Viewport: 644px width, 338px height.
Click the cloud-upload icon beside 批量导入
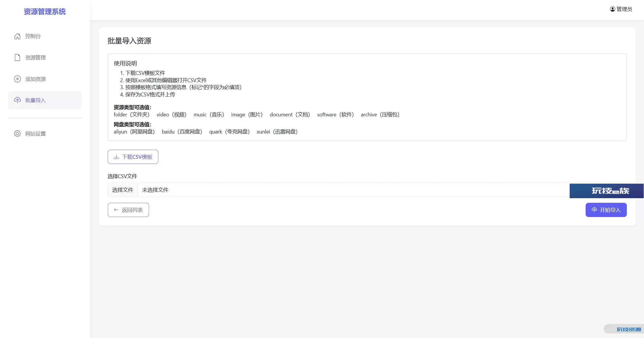click(17, 100)
